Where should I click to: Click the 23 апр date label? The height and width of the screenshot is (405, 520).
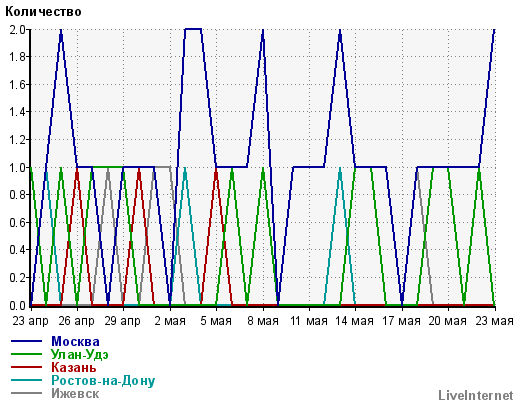[x=30, y=321]
